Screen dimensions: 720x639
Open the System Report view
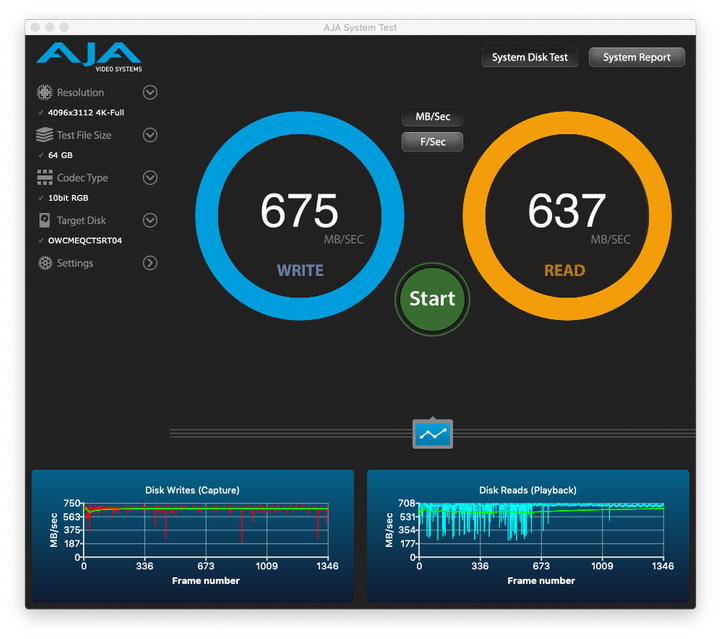(x=636, y=58)
